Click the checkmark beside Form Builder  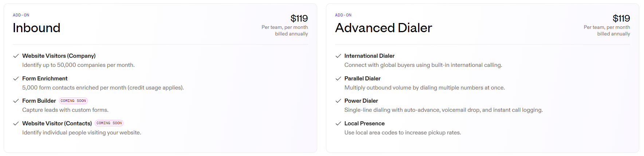[x=16, y=101]
